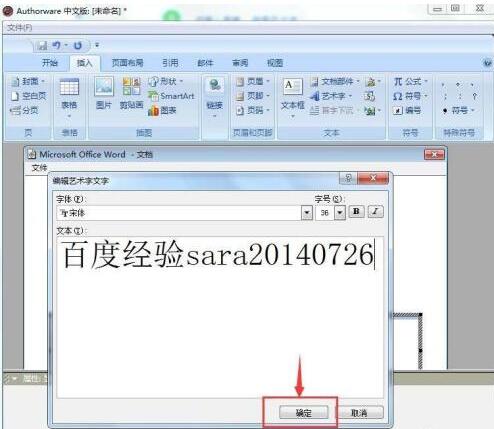The width and height of the screenshot is (494, 429).
Task: Switch to the 邮件 ribbon tab
Action: [205, 62]
